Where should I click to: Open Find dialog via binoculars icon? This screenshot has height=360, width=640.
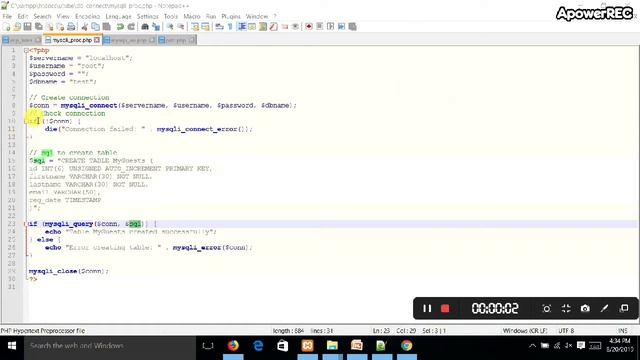pos(145,27)
